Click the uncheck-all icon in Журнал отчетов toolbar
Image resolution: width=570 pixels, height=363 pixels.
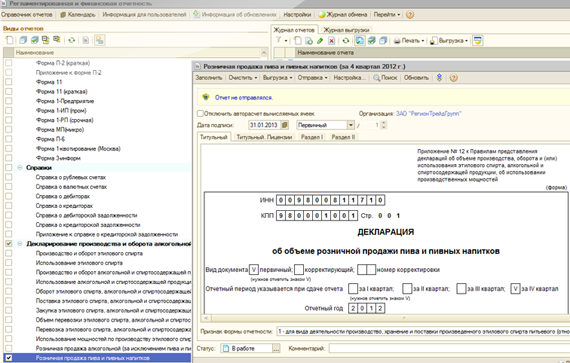[383, 40]
